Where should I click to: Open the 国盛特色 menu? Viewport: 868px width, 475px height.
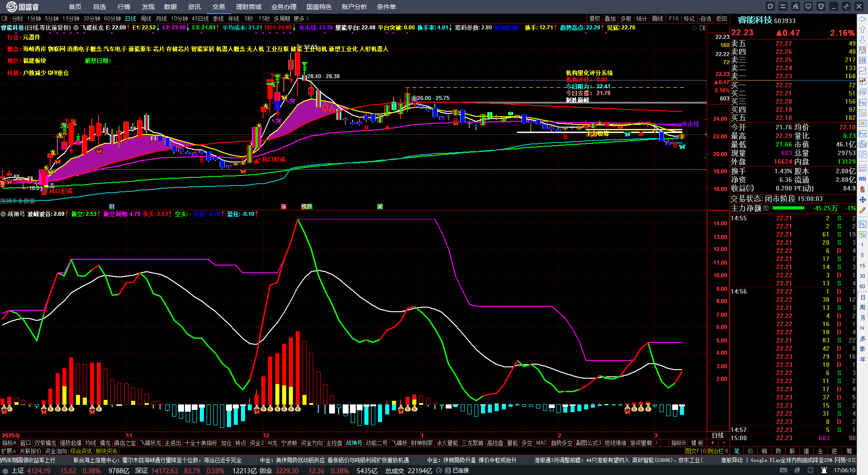tap(319, 7)
